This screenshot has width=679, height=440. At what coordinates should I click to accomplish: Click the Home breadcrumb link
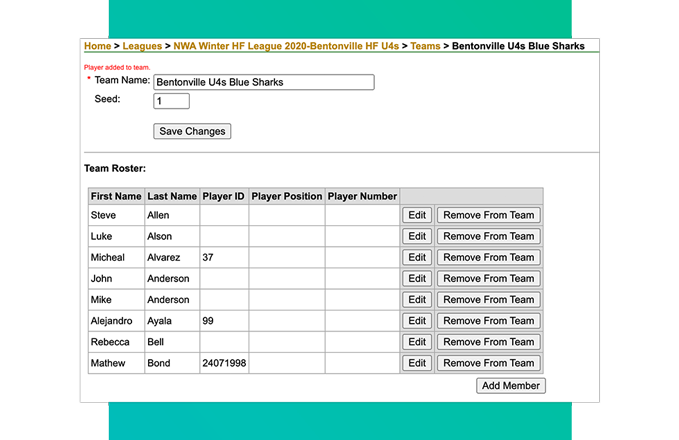point(97,46)
